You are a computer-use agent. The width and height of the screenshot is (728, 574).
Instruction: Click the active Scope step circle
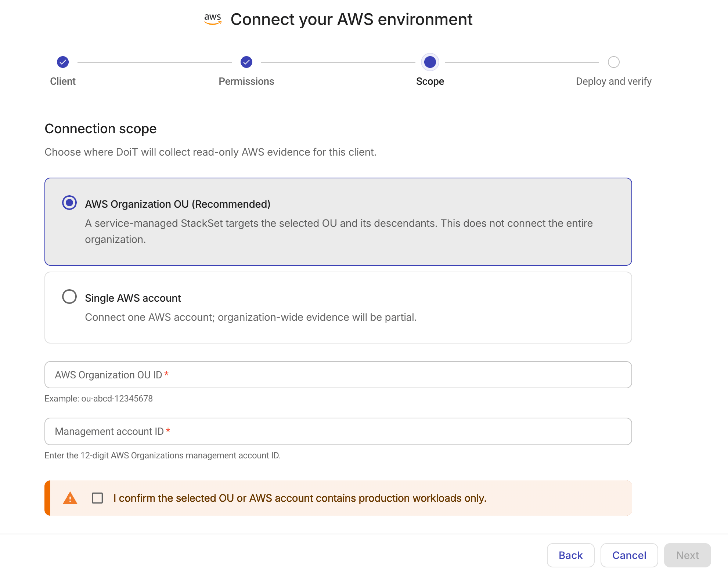[x=430, y=62]
